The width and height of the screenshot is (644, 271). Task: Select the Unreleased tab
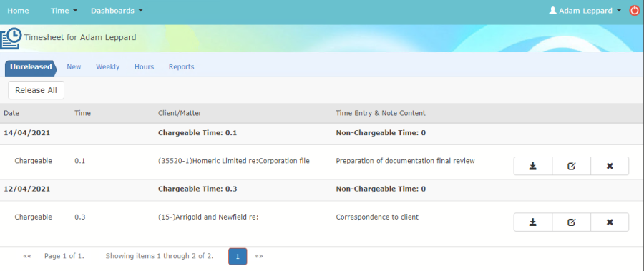click(31, 67)
